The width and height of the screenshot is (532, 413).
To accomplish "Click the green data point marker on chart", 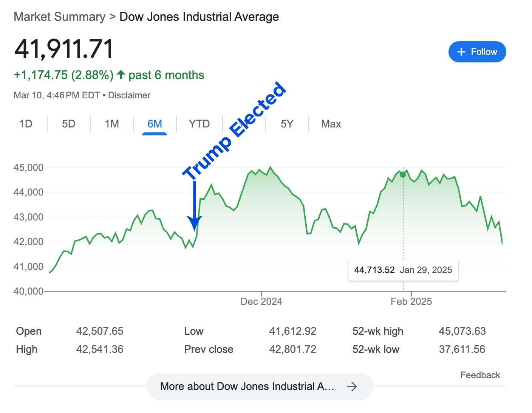I will click(x=403, y=175).
